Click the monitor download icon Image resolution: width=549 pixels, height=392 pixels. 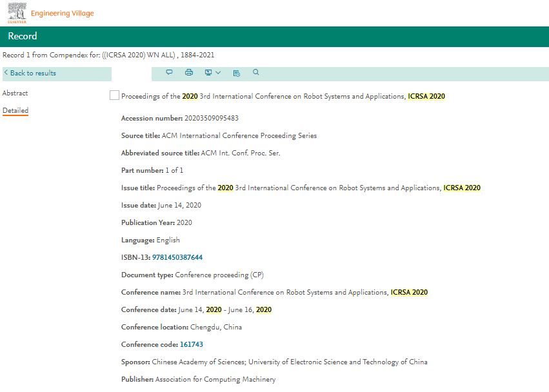pyautogui.click(x=208, y=72)
